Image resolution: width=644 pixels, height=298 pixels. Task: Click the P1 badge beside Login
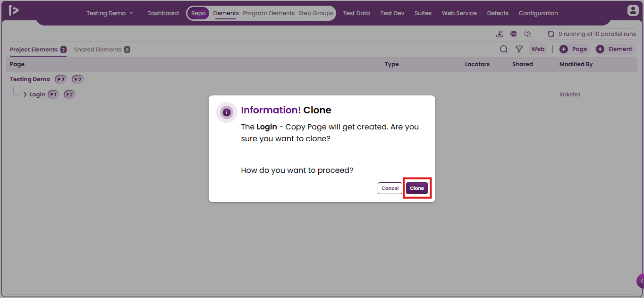[53, 94]
